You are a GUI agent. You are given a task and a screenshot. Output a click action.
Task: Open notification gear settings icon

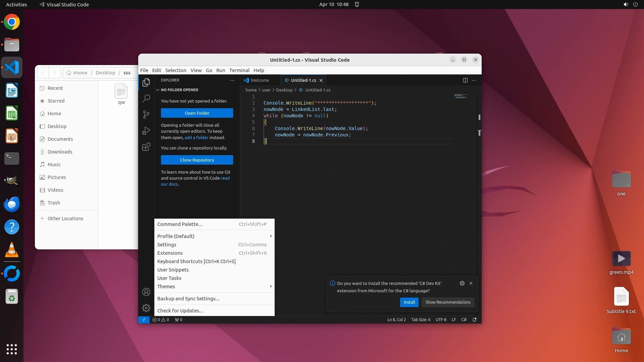point(462,283)
